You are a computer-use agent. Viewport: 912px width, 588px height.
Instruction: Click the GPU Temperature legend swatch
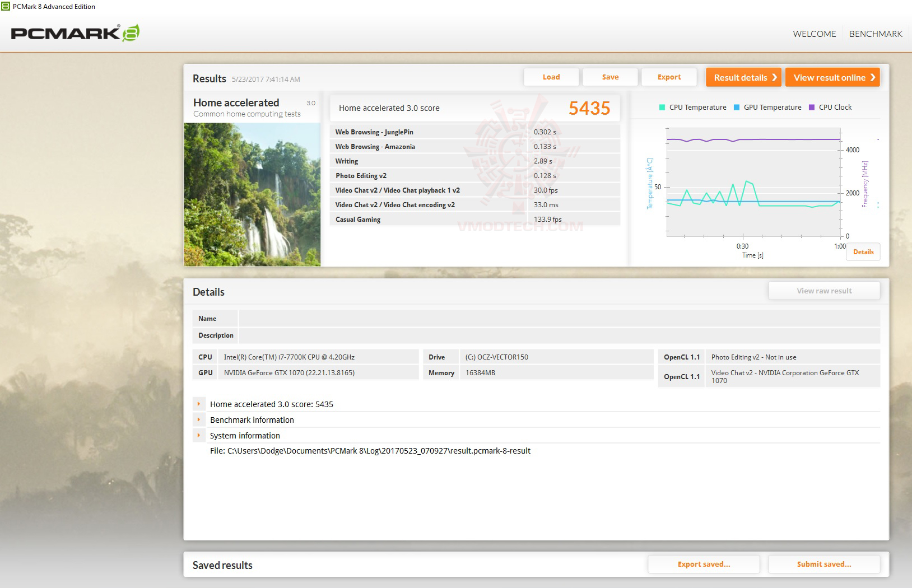pos(737,108)
